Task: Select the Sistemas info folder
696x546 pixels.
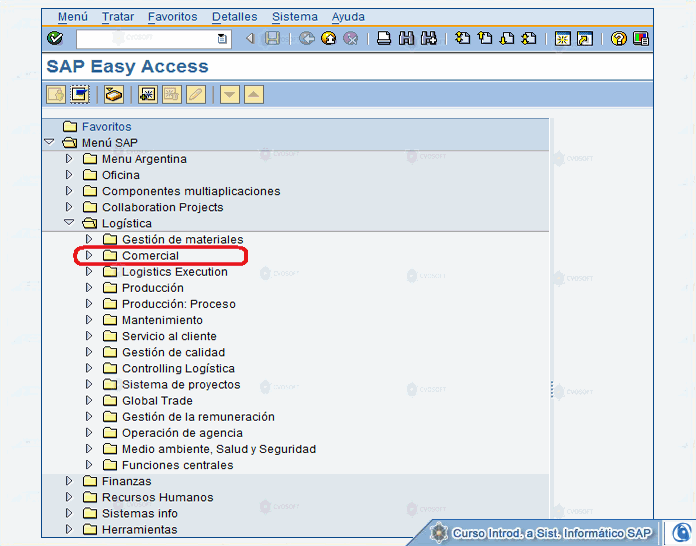Action: click(130, 513)
